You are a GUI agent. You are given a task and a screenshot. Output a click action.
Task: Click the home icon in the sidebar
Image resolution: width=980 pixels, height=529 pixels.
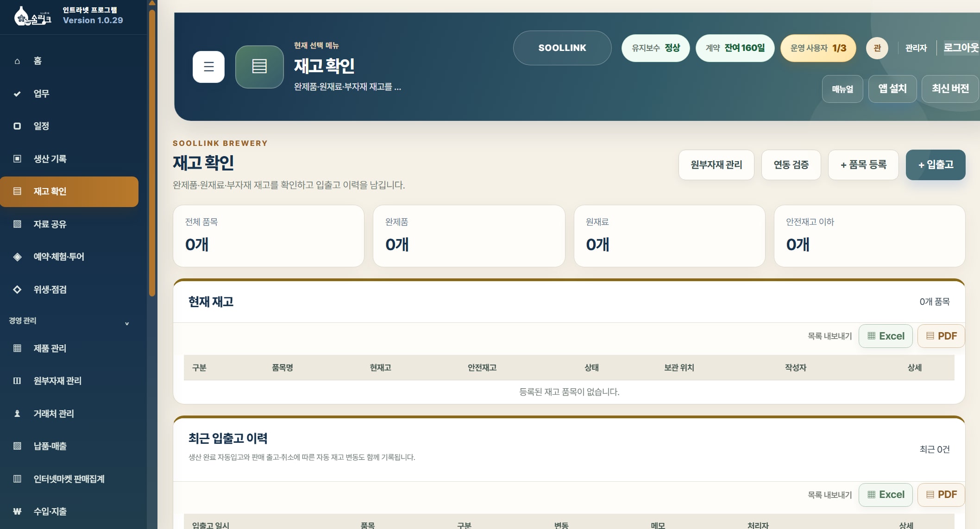click(17, 61)
